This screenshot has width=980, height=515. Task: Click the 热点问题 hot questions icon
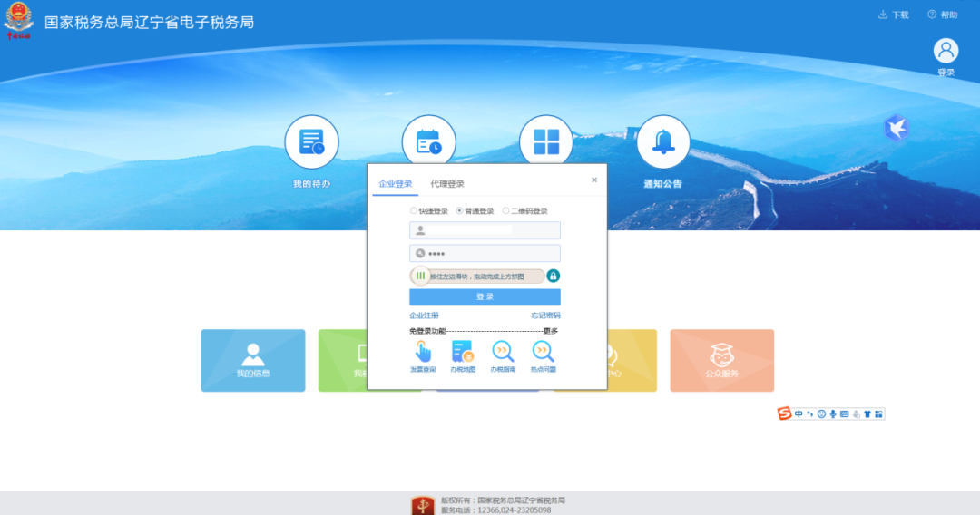[543, 352]
